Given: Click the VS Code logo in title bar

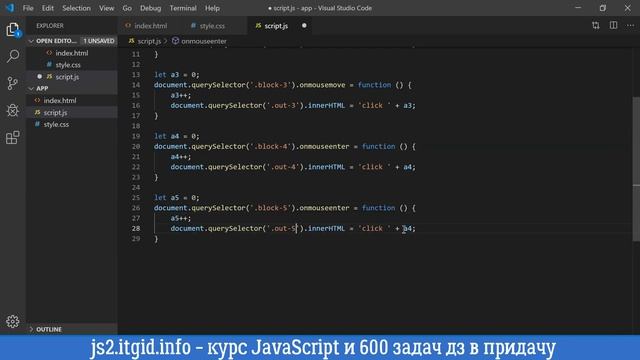Looking at the screenshot, I should [x=10, y=8].
